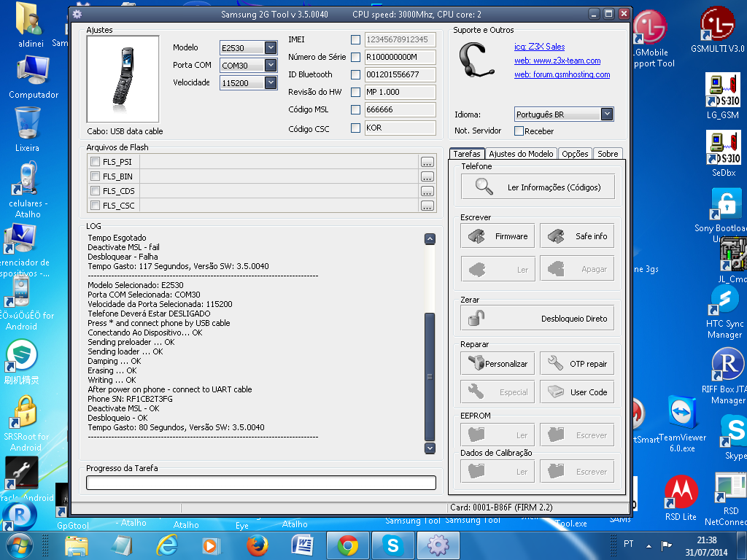Launch Firefox from the taskbar
The image size is (747, 560).
coord(258,545)
